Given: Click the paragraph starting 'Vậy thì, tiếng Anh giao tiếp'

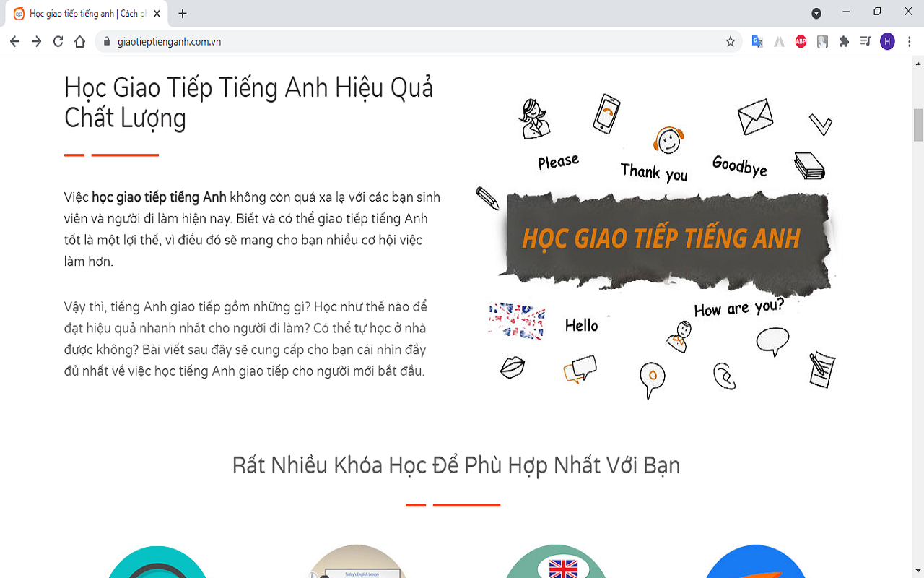Looking at the screenshot, I should coord(245,339).
